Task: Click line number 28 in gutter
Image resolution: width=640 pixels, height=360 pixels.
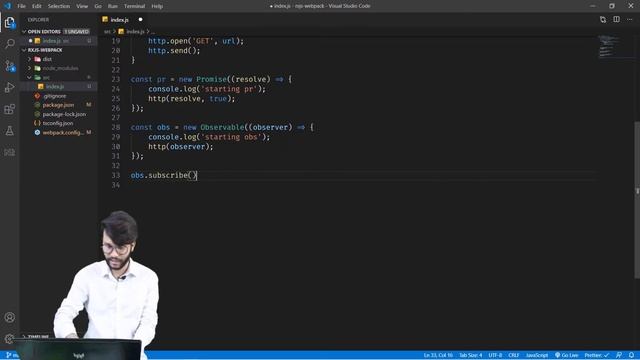Action: click(x=116, y=127)
